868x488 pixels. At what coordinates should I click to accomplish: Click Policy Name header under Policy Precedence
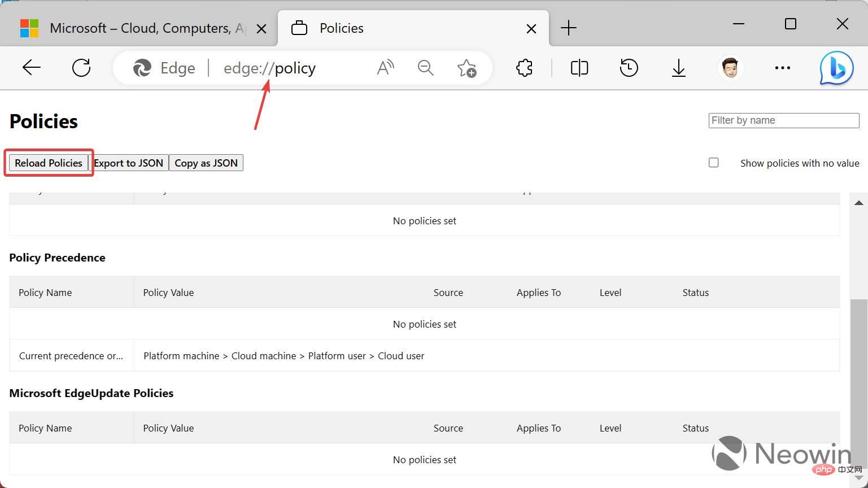pyautogui.click(x=45, y=293)
